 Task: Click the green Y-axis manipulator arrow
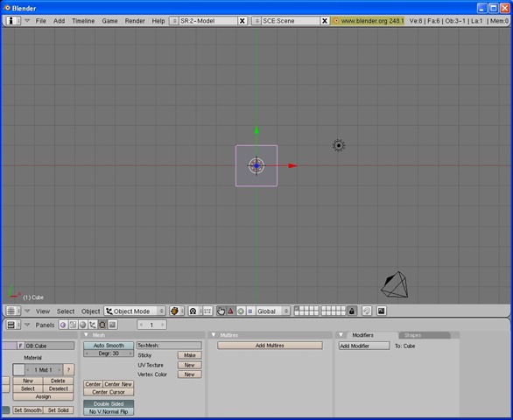click(x=256, y=130)
